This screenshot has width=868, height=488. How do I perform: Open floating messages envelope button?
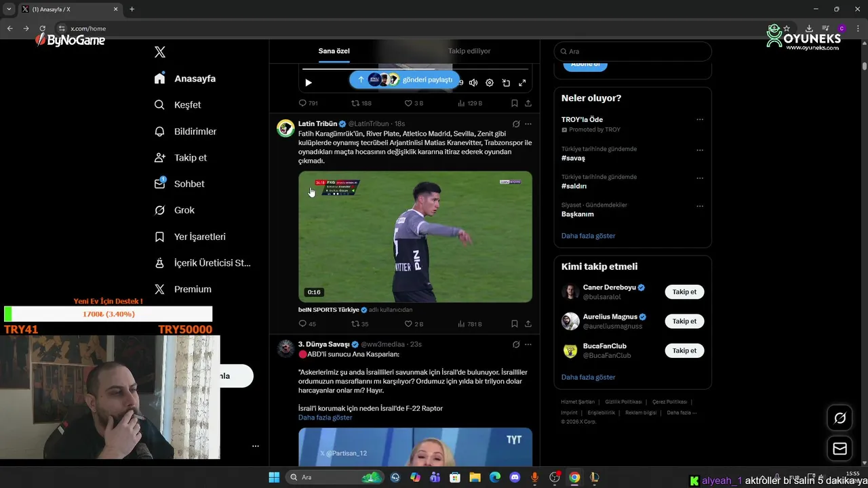click(840, 449)
